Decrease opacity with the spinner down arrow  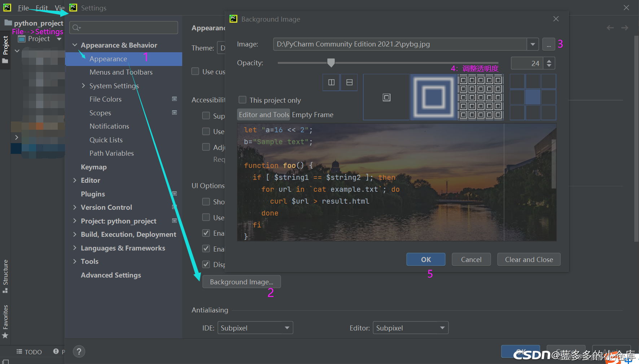point(549,66)
